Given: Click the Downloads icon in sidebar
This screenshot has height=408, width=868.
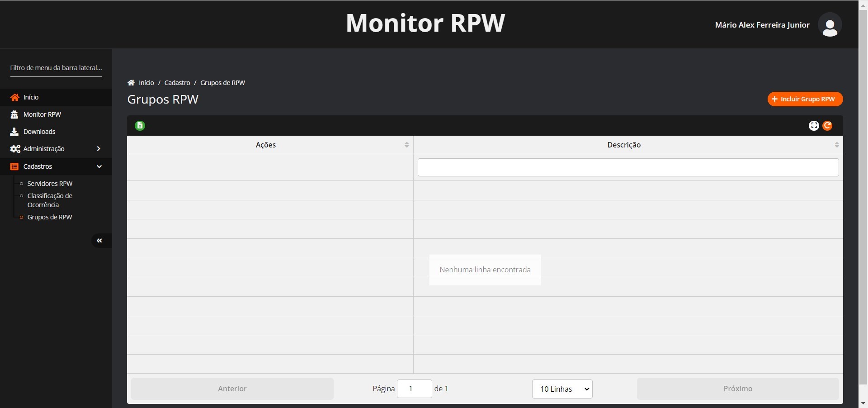Looking at the screenshot, I should 14,132.
